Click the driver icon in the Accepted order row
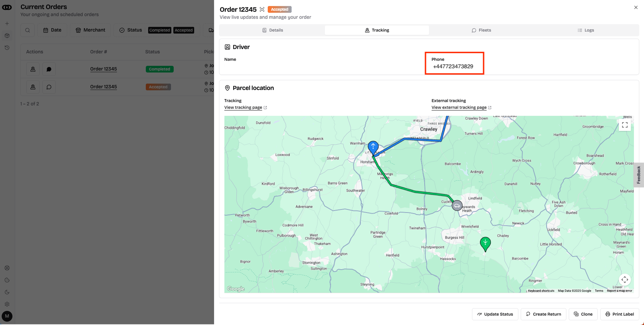This screenshot has width=644, height=325. click(x=33, y=87)
